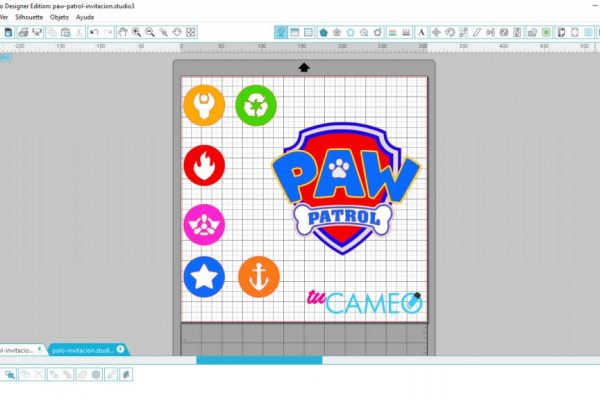600x400 pixels.
Task: Select the PAW Patrol shield logo
Action: coord(346,188)
